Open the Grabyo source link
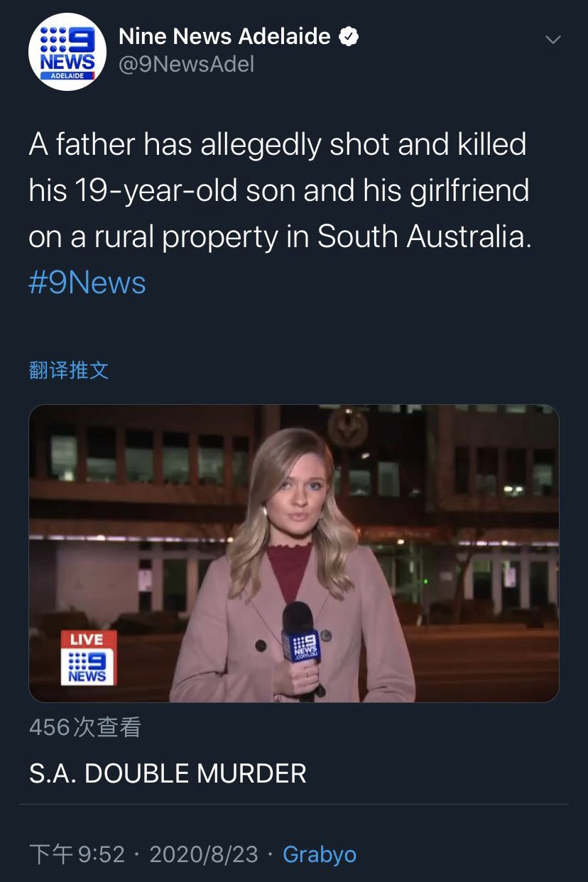The image size is (588, 882). click(320, 854)
